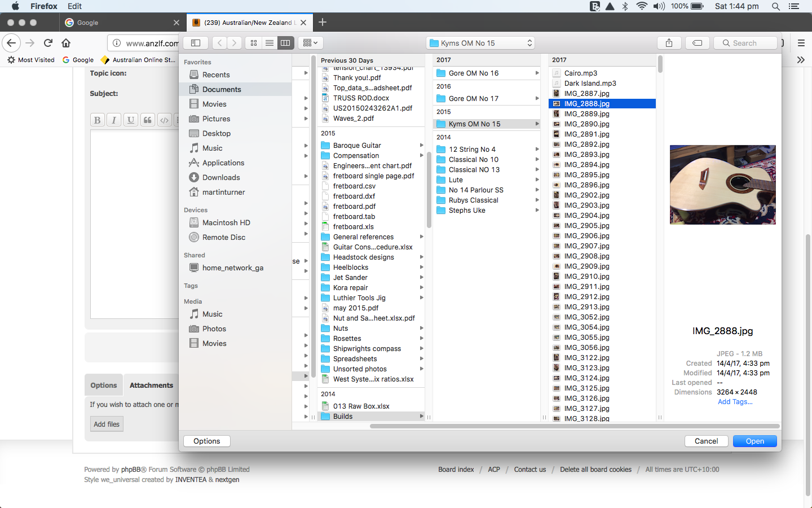
Task: Switch to Options tab on forum page
Action: 104,385
